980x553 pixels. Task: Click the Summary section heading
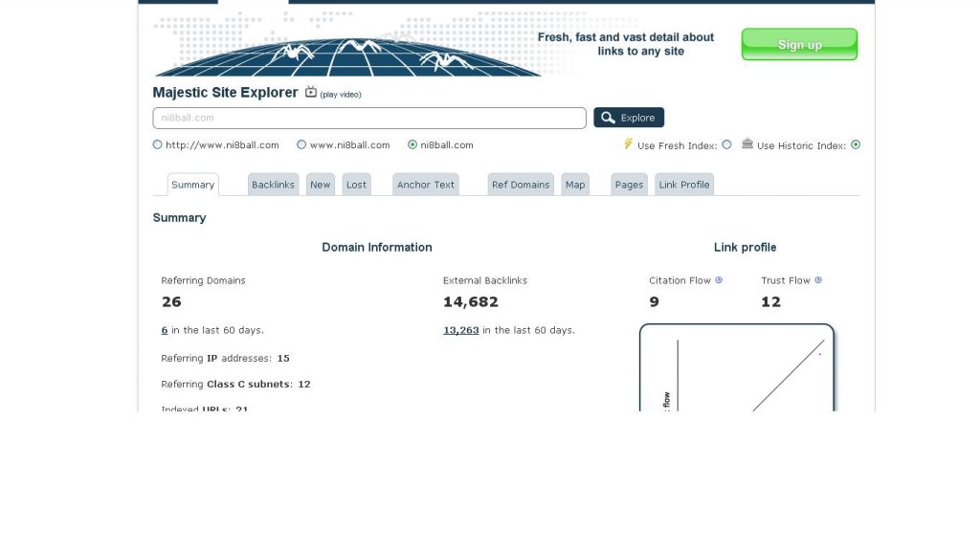(x=179, y=217)
